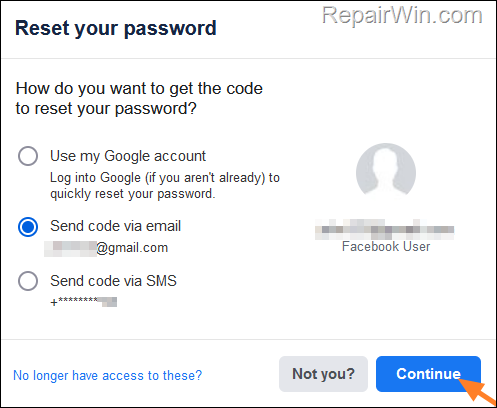
Task: Click the blurred email username before @gmail.com
Action: [x=70, y=249]
